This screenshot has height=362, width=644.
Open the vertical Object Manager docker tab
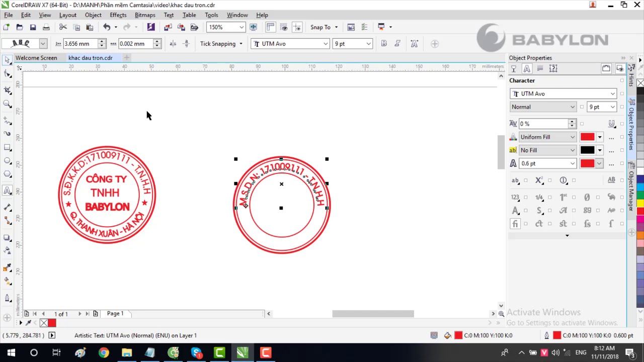pos(631,190)
